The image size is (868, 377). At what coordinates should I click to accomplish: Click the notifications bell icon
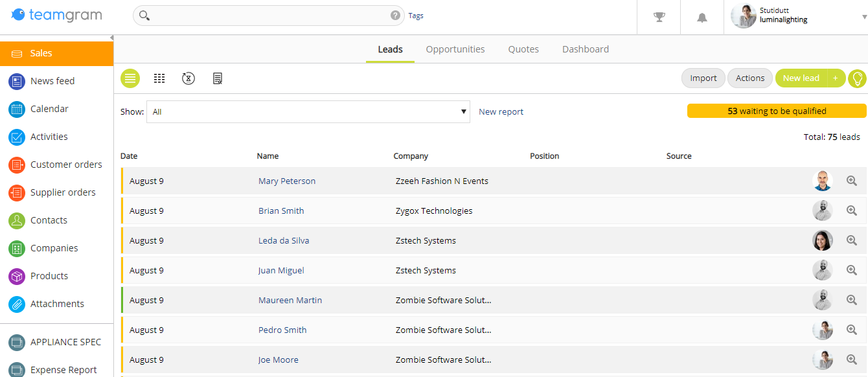pyautogui.click(x=702, y=17)
